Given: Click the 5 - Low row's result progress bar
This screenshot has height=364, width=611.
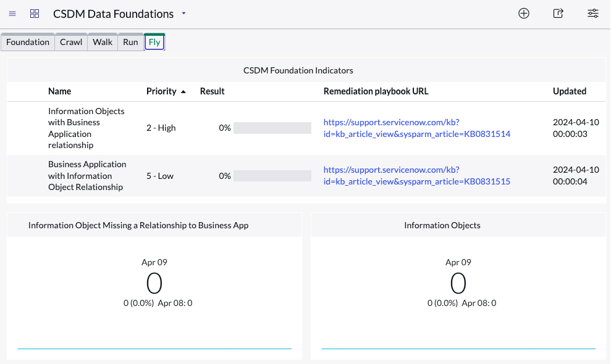Looking at the screenshot, I should pyautogui.click(x=272, y=176).
